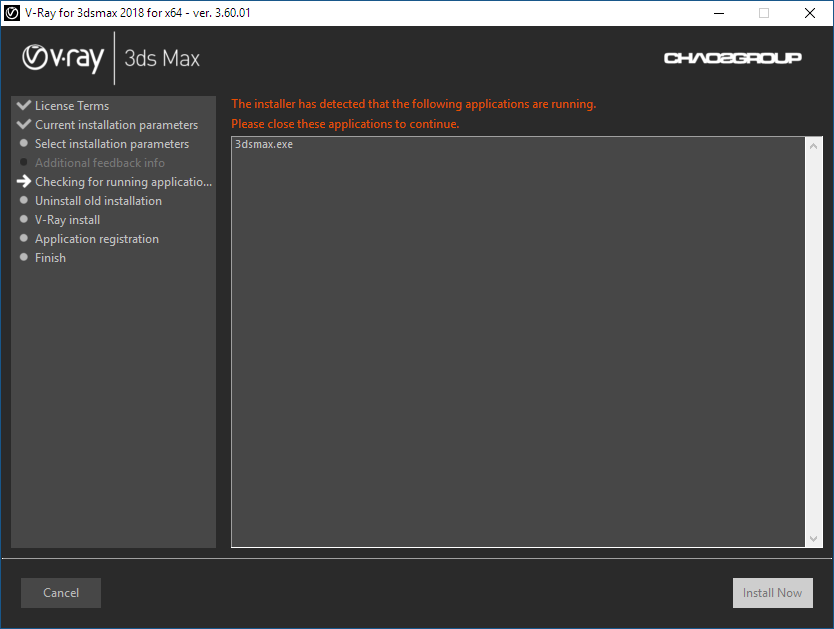Click the bullet beside Uninstall old installation
This screenshot has height=629, width=834.
(23, 200)
